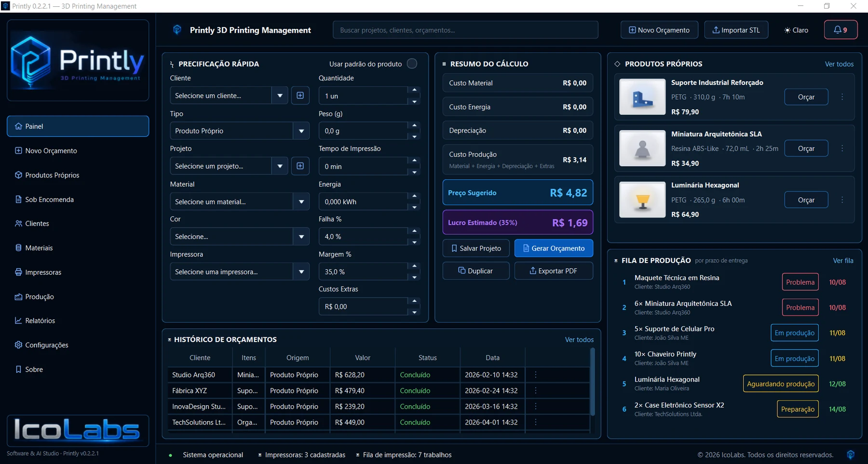Open row menu for InovaDesign quote
The width and height of the screenshot is (868, 464).
[535, 406]
